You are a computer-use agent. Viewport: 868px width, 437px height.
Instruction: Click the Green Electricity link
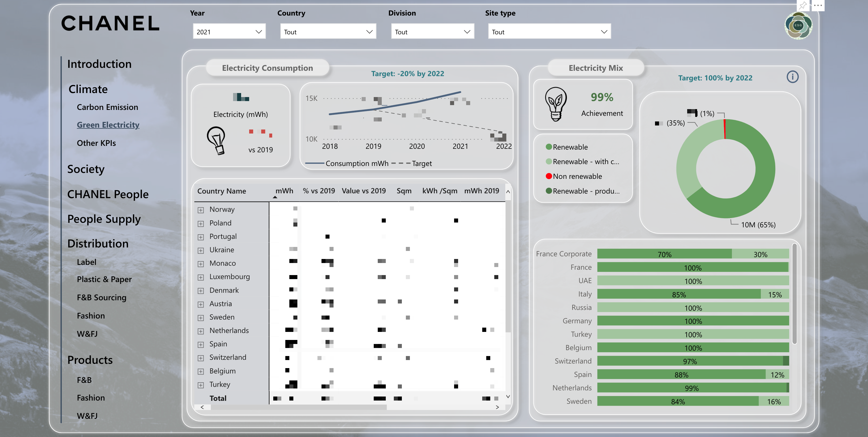[x=108, y=125]
